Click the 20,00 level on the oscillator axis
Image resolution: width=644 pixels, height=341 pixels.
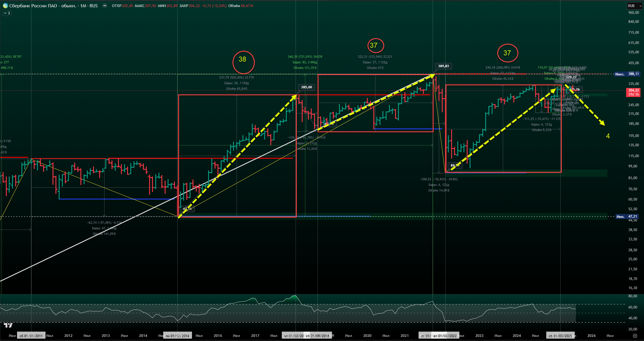point(633,329)
